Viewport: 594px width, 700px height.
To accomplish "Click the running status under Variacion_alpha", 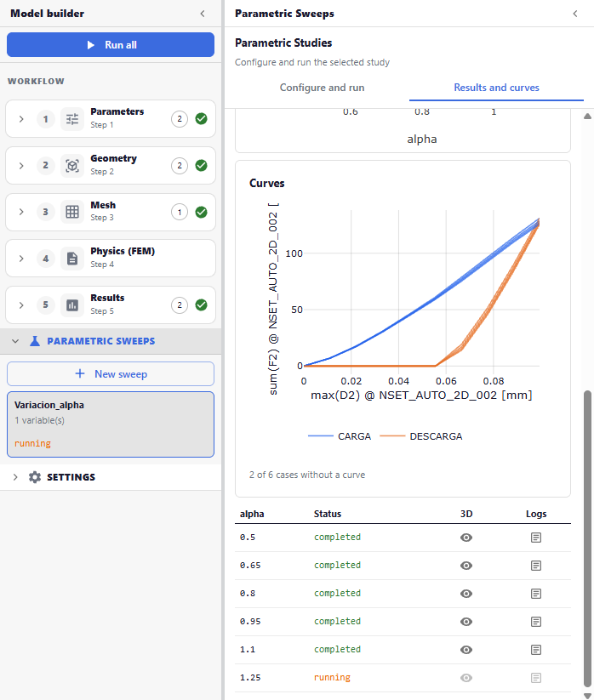I will [x=32, y=443].
